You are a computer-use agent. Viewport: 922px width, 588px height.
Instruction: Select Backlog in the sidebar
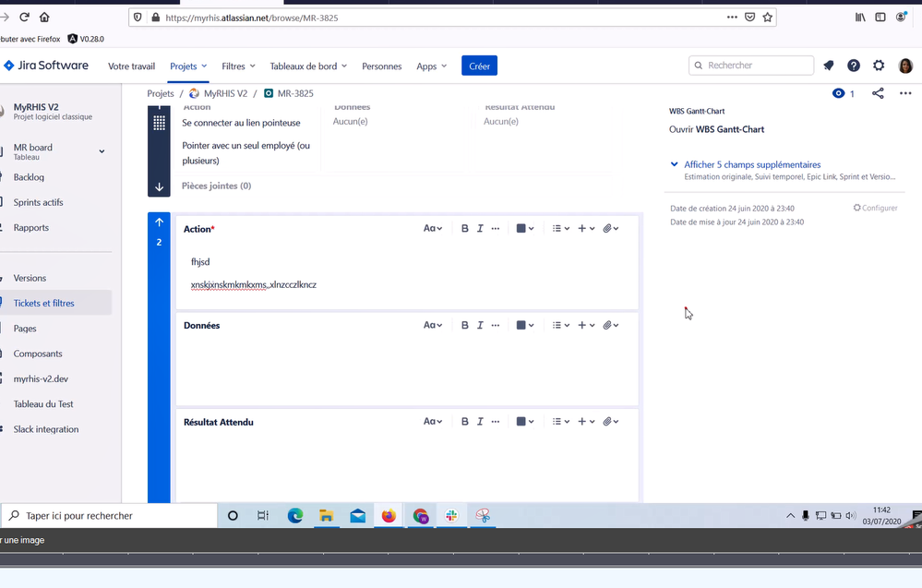point(29,177)
